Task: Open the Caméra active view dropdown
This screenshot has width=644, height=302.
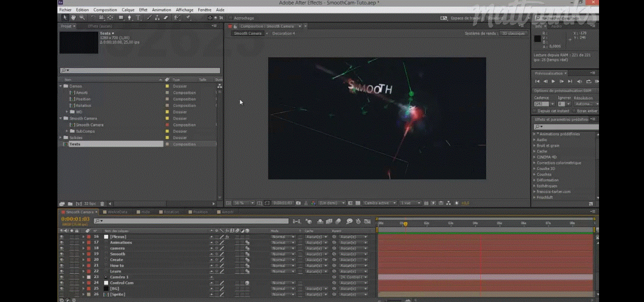Action: [x=379, y=203]
